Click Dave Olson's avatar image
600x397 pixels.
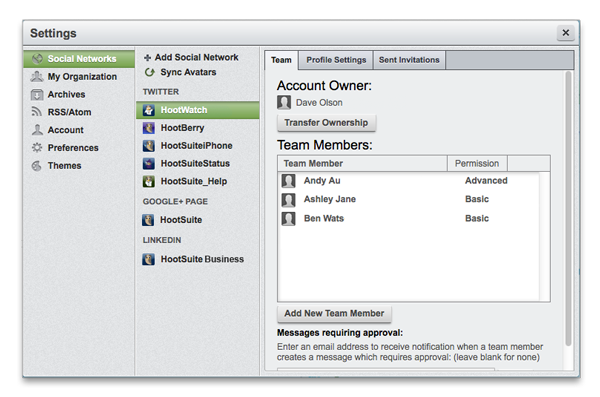[x=284, y=103]
